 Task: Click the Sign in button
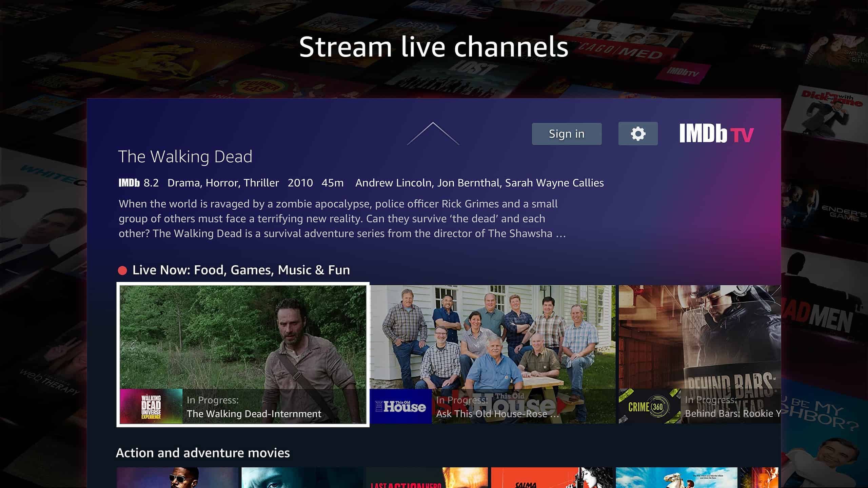coord(566,134)
